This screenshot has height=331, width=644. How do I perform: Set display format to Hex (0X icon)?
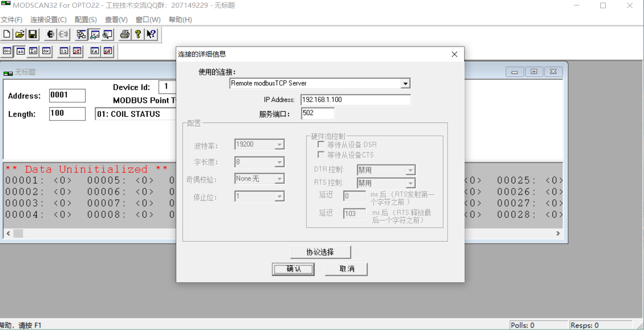pyautogui.click(x=46, y=51)
